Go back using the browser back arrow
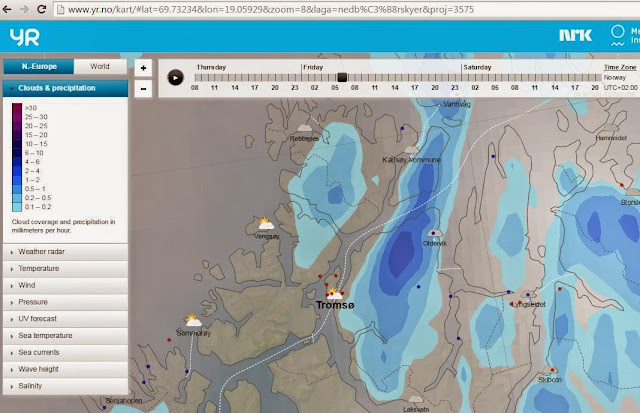640x413 pixels. click(7, 9)
